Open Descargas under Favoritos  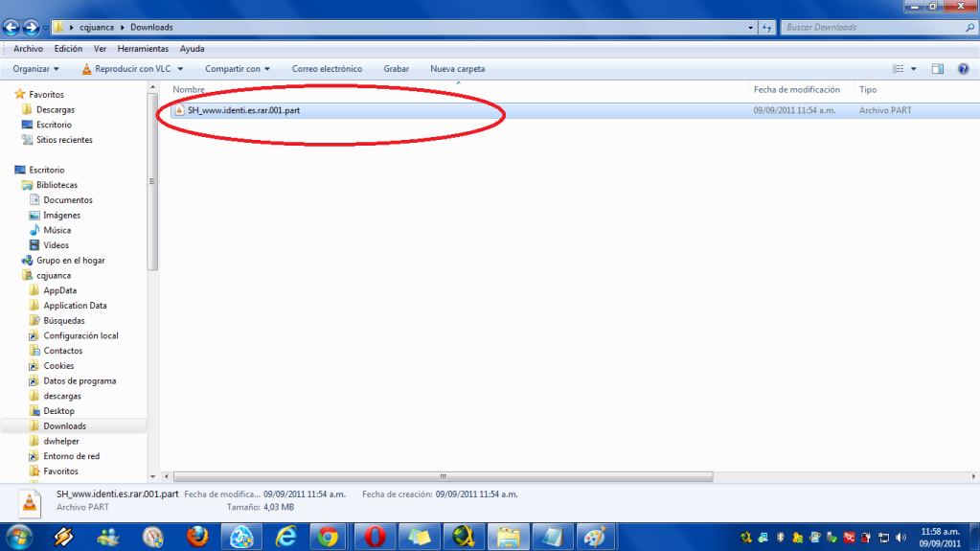[55, 109]
